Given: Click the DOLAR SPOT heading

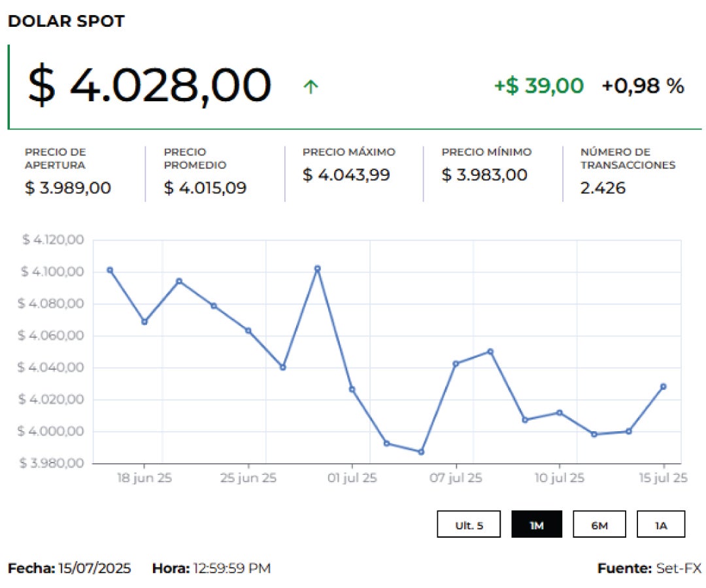Looking at the screenshot, I should tap(66, 21).
